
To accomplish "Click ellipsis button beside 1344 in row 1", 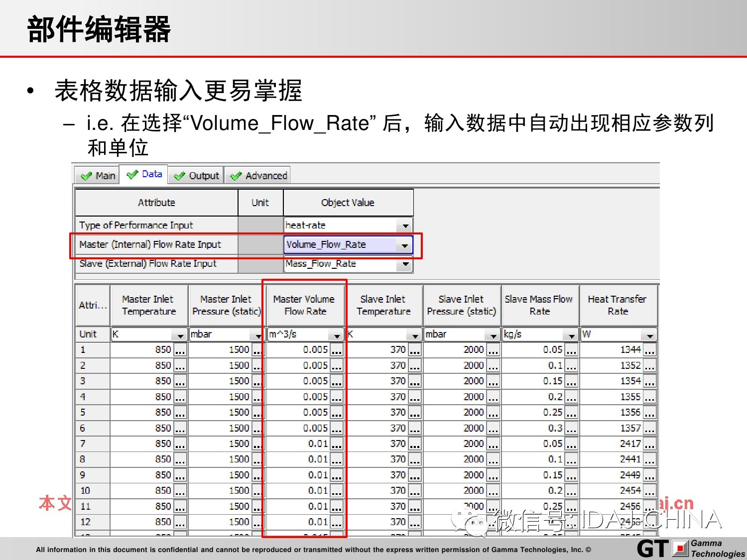I will tap(649, 350).
